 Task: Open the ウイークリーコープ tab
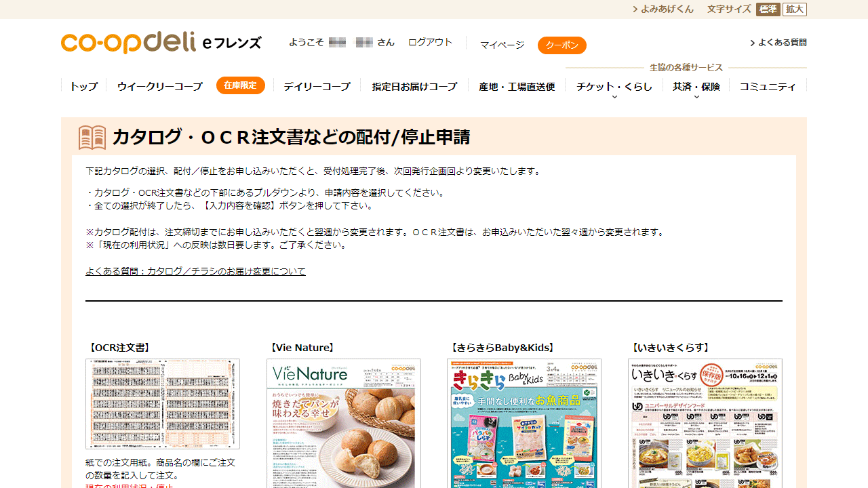[x=159, y=87]
